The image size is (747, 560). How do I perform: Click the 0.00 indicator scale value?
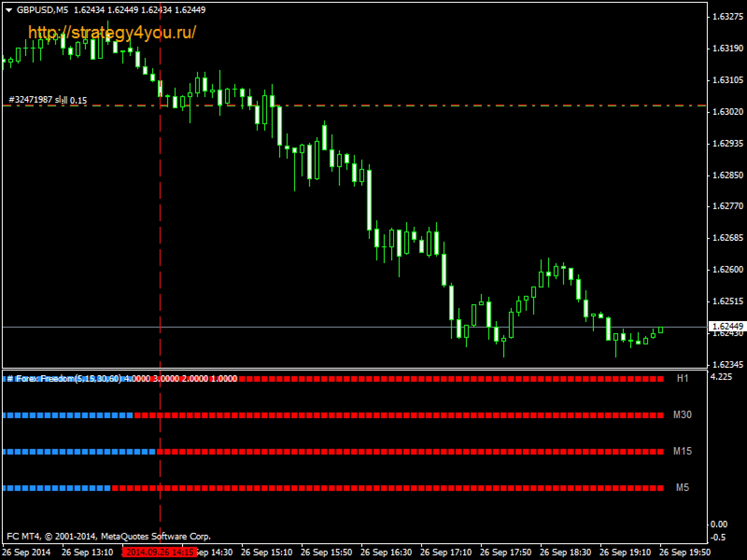(x=719, y=524)
